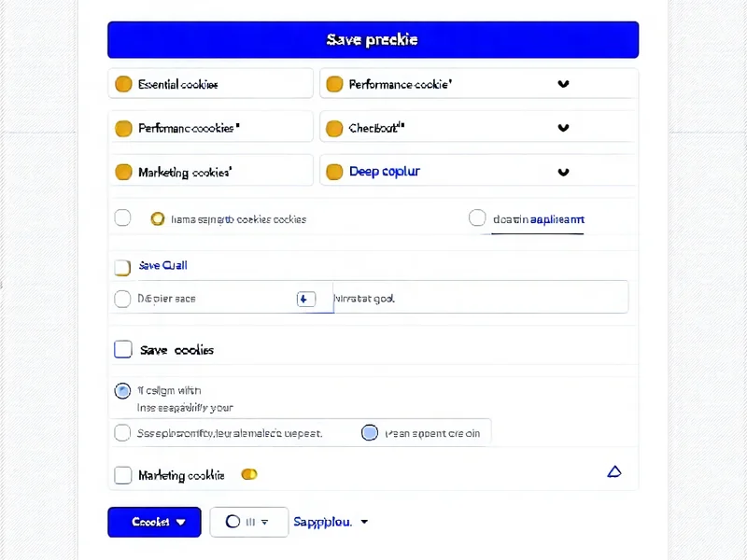Click the yellow icon beside Checkbot

tap(333, 128)
